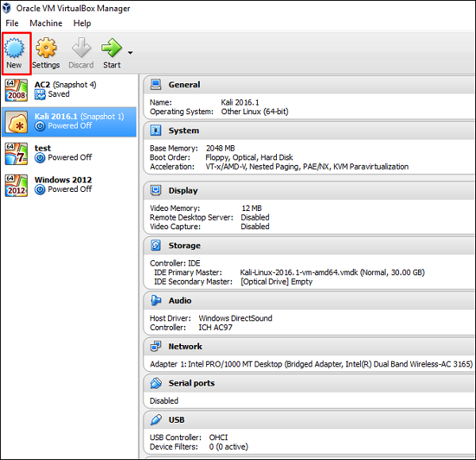Open the dropdown arrow beside Start

tap(130, 53)
